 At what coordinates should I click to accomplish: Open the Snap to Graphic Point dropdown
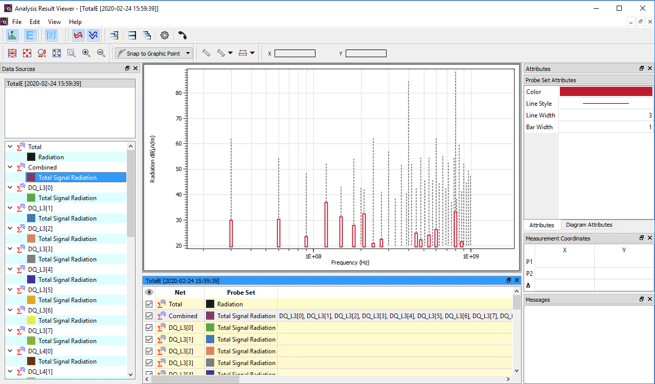188,53
